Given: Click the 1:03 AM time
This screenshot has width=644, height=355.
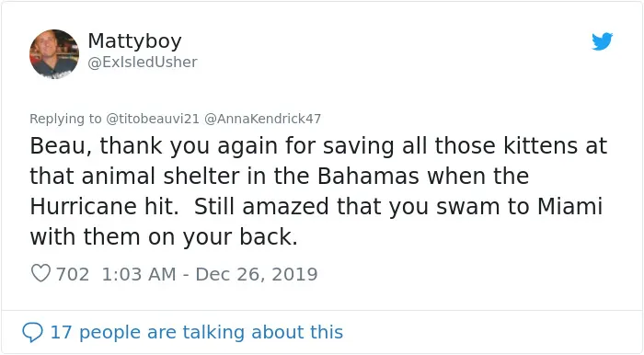Looking at the screenshot, I should coord(139,274).
